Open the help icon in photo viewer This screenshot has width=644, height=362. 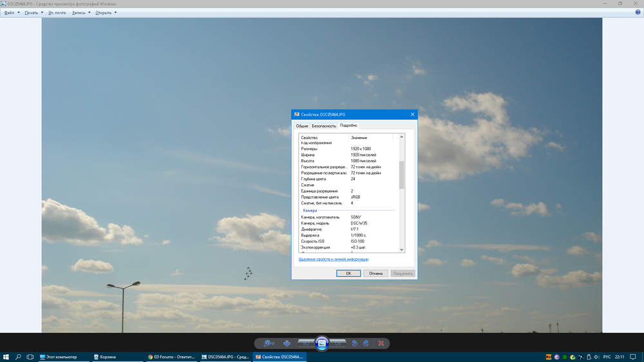pyautogui.click(x=638, y=12)
